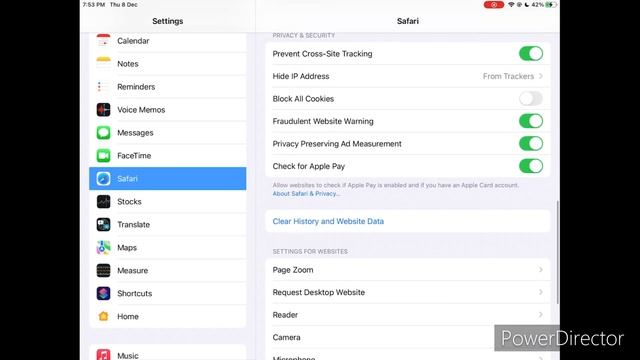Screen dimensions: 640x360
Task: Toggle Privacy Preserving Ad Measurement switch
Action: coord(531,143)
